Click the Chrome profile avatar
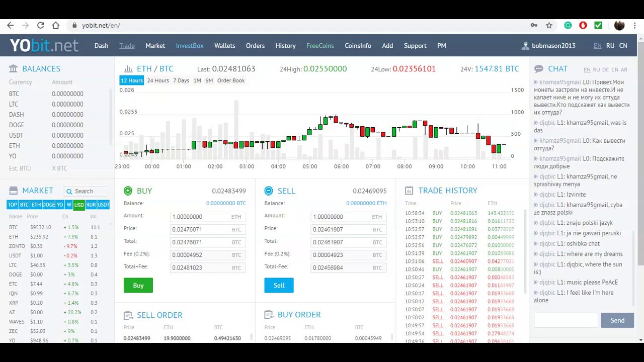This screenshot has height=362, width=644. click(x=619, y=25)
